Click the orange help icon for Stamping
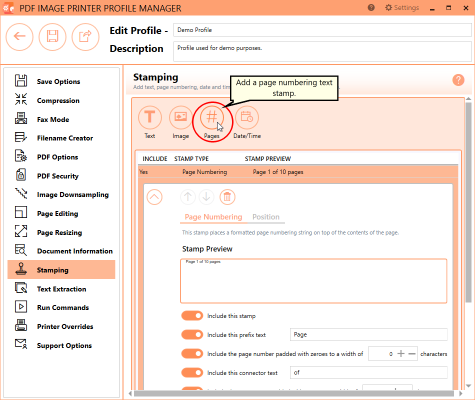Viewport: 475px width, 400px height. (458, 80)
